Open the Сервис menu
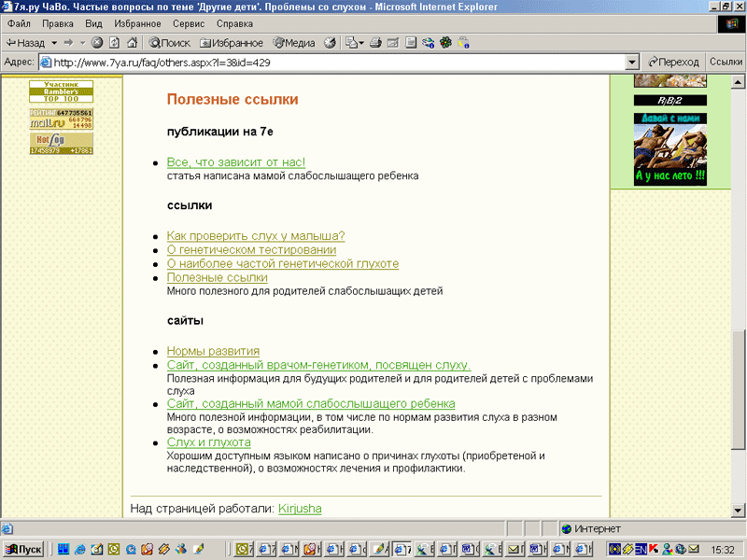This screenshot has width=747, height=560. [x=190, y=22]
